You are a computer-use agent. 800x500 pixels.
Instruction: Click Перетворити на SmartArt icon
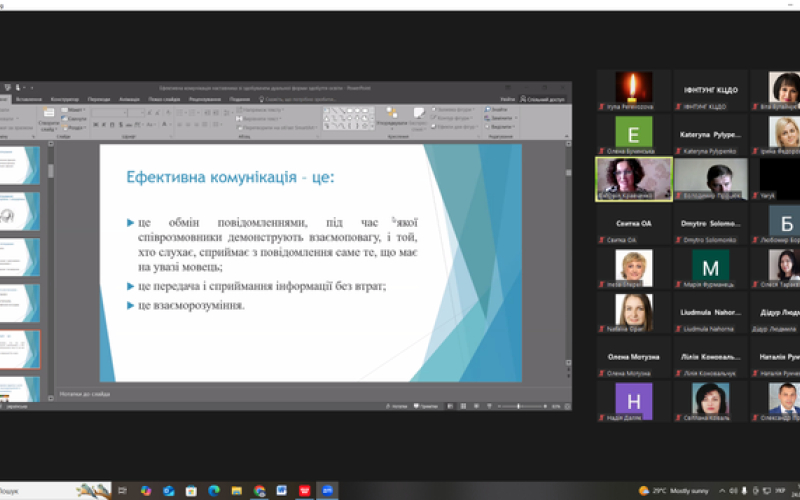click(239, 128)
